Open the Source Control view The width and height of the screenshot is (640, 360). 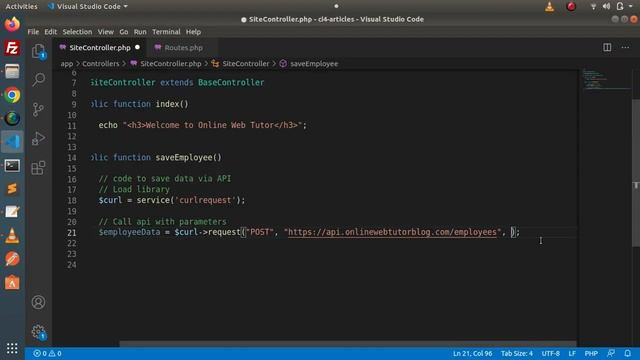[38, 109]
